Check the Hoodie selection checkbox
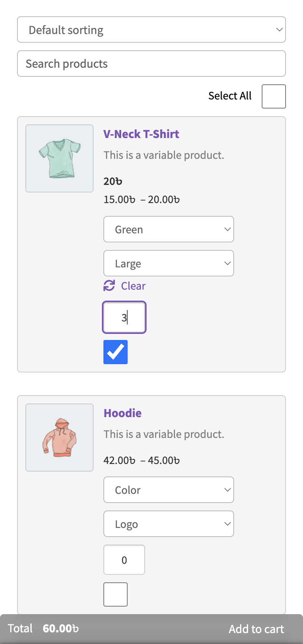This screenshot has width=303, height=644. (x=116, y=594)
